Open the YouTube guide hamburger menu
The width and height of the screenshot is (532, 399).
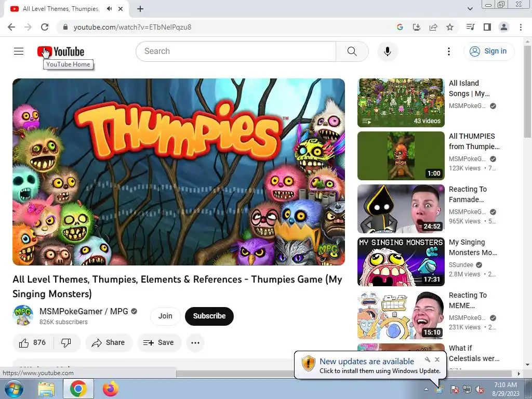tap(19, 51)
